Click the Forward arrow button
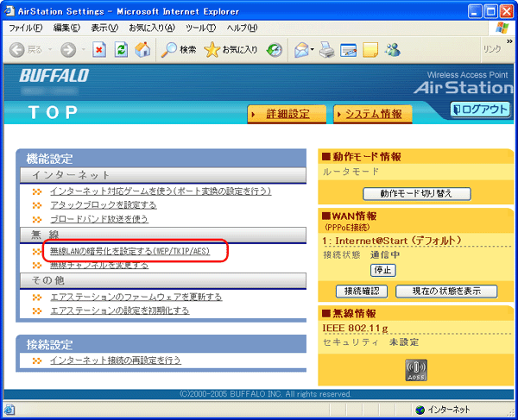Screen dimensions: 518x420 click(68, 50)
